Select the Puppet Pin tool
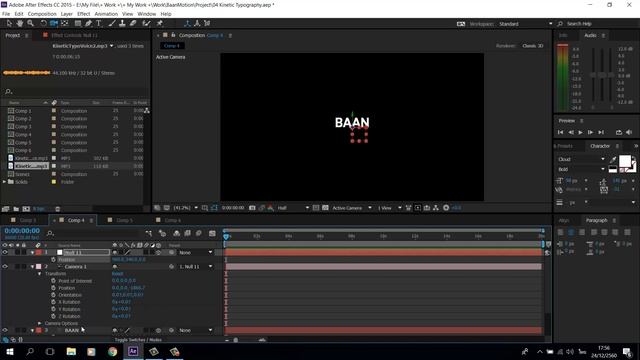Viewport: 640px width, 360px height. (x=160, y=24)
